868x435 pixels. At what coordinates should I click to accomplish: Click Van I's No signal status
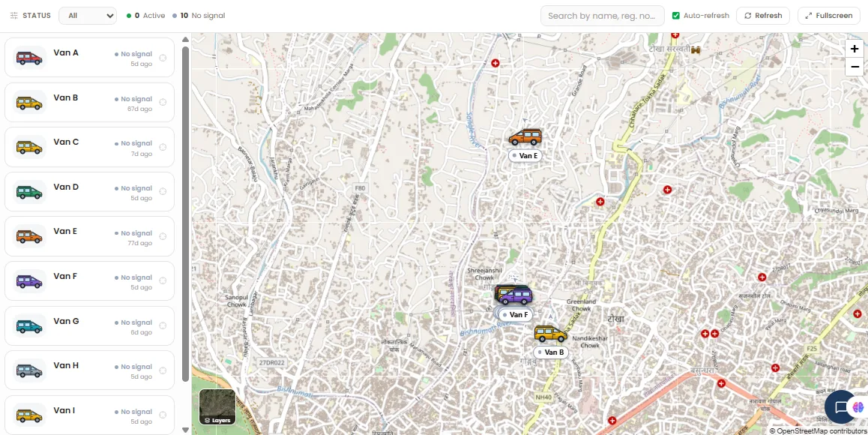(x=133, y=412)
